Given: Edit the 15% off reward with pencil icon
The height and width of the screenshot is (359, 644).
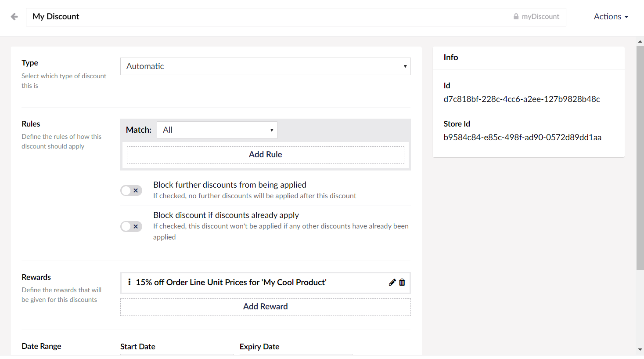Looking at the screenshot, I should (392, 283).
